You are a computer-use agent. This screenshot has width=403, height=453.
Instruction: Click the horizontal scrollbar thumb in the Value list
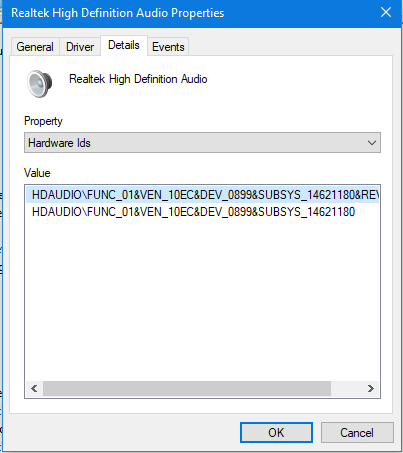187,389
